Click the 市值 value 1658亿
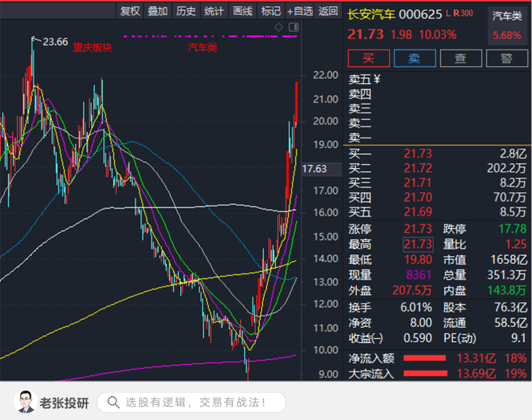Screen dimensions: 532x420 point(509,260)
